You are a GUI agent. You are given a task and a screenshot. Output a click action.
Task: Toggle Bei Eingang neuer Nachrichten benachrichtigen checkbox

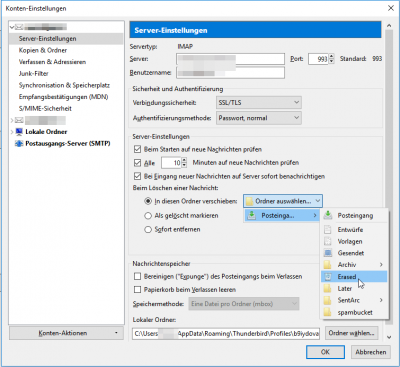[137, 176]
